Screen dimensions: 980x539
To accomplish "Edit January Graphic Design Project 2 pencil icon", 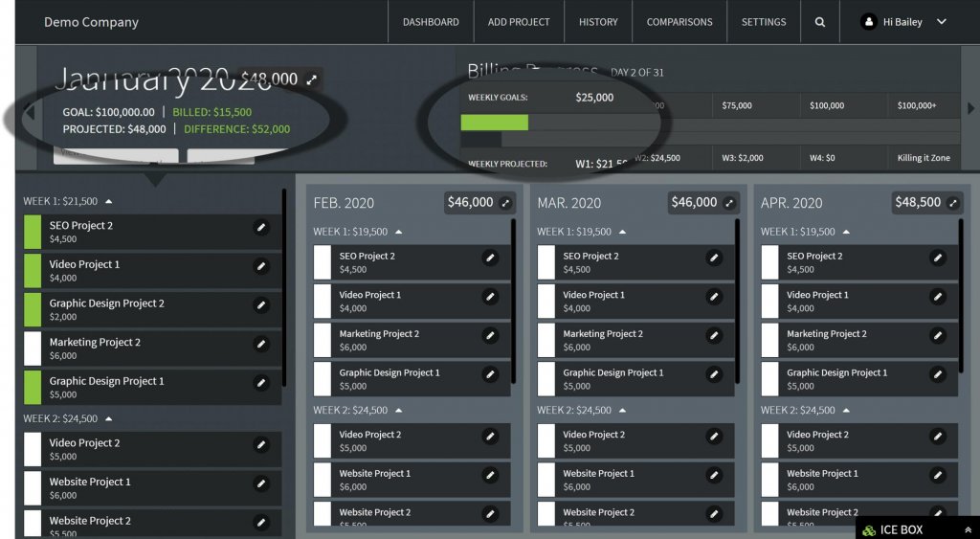I will [261, 305].
